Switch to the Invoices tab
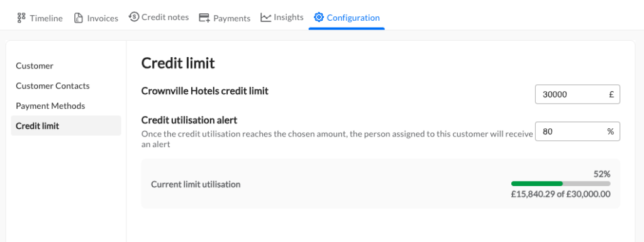 96,18
